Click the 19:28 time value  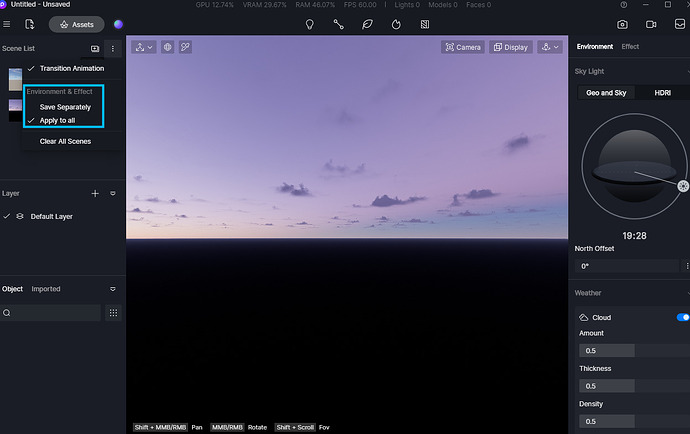(x=634, y=236)
